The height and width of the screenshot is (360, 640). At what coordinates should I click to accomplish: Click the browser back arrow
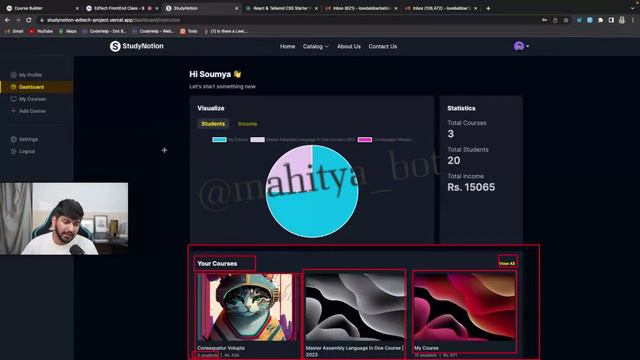coord(7,20)
